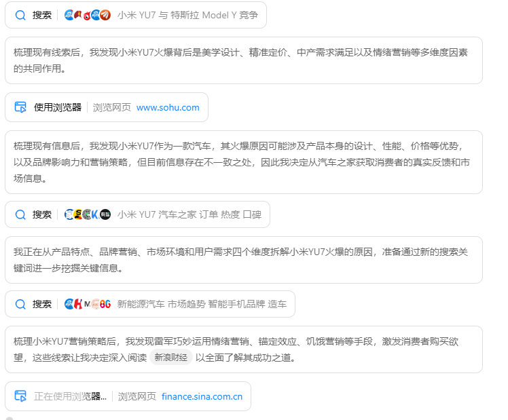Click the 正在使用浏览器... label
The height and width of the screenshot is (420, 508).
point(70,396)
